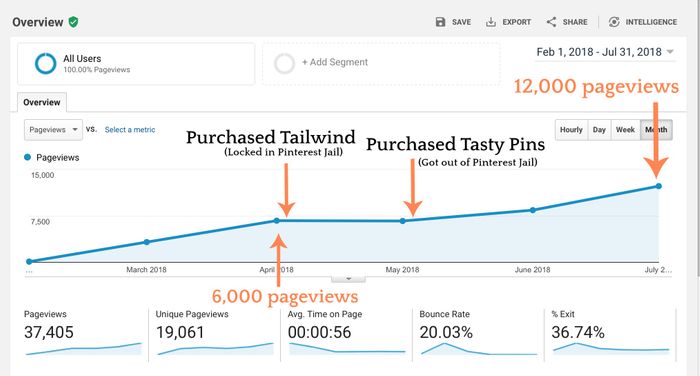Click the green verified shield icon
The width and height of the screenshot is (700, 376).
73,22
